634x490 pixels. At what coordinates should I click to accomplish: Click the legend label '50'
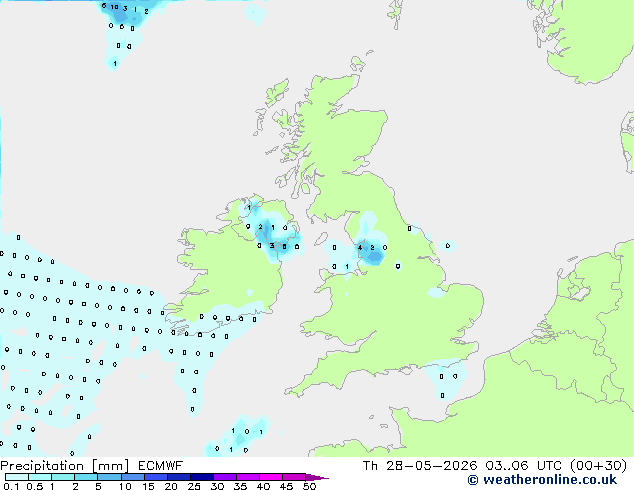[x=309, y=486]
